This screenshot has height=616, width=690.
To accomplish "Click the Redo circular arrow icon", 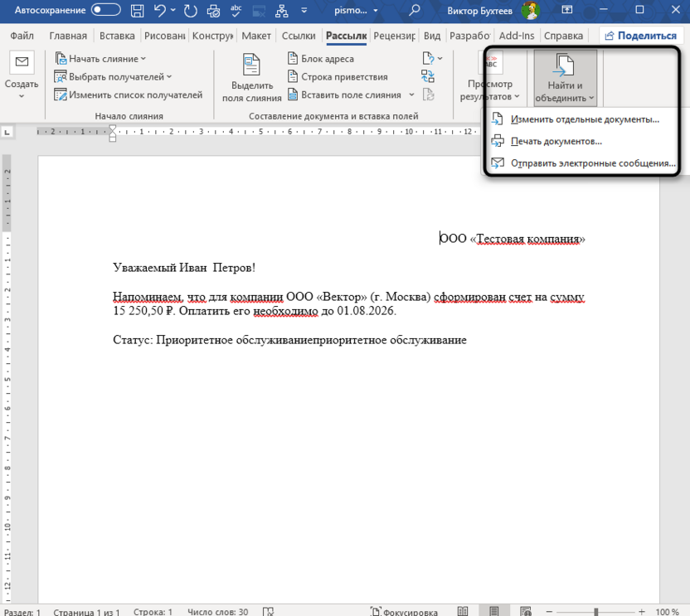I will pos(190,11).
